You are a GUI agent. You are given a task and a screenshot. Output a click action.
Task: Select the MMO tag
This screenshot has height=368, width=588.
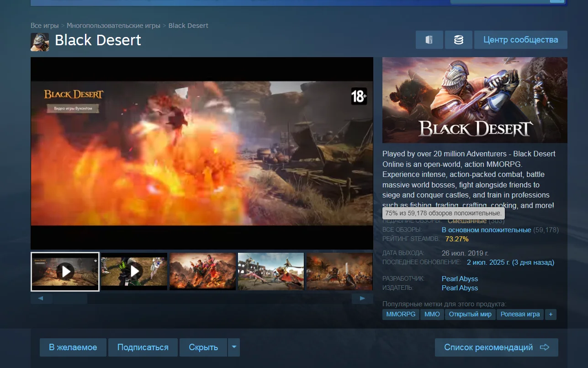432,315
